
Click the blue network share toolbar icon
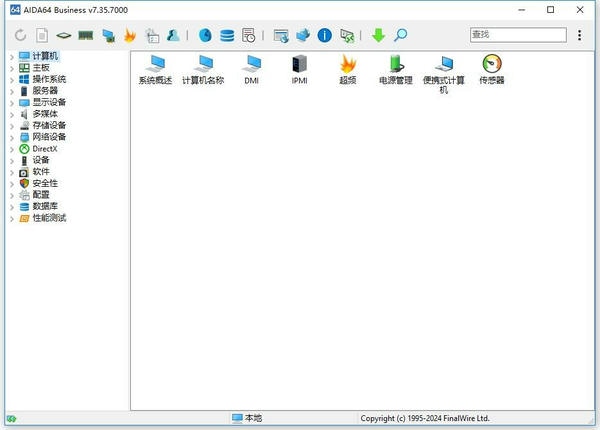pyautogui.click(x=303, y=35)
